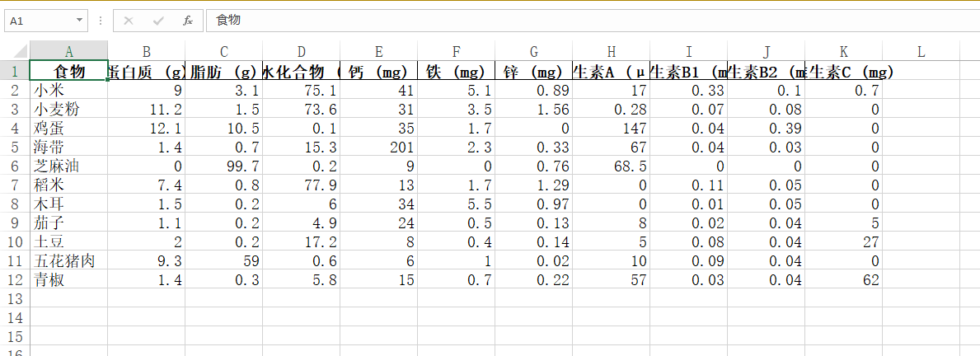Click the vitamin B2 value 0.39 for 鸡蛋
The height and width of the screenshot is (356, 980).
(767, 129)
